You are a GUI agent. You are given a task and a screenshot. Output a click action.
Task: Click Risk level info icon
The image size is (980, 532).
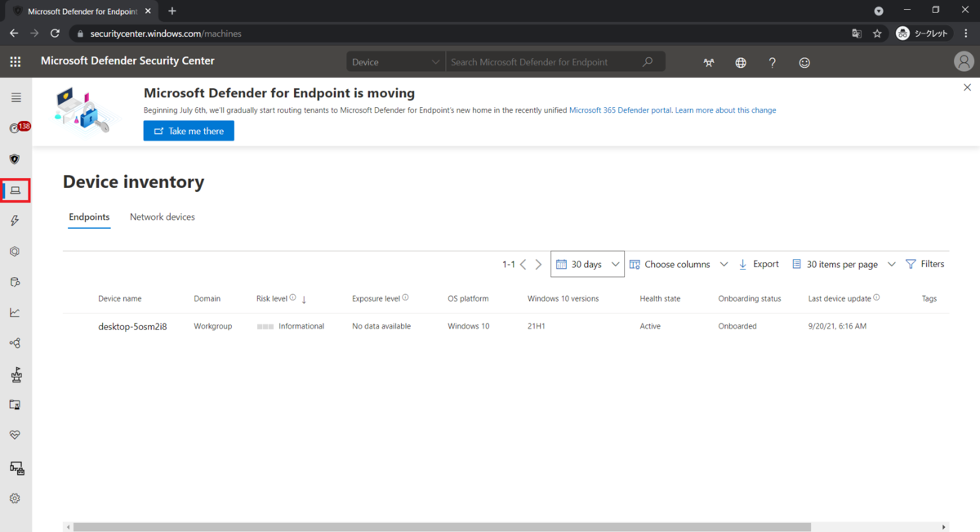point(292,298)
